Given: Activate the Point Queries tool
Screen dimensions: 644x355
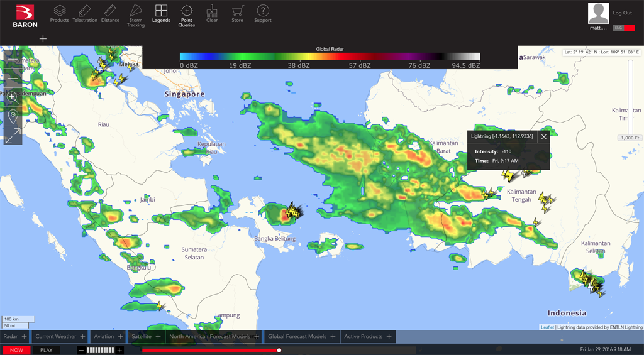Looking at the screenshot, I should [186, 16].
